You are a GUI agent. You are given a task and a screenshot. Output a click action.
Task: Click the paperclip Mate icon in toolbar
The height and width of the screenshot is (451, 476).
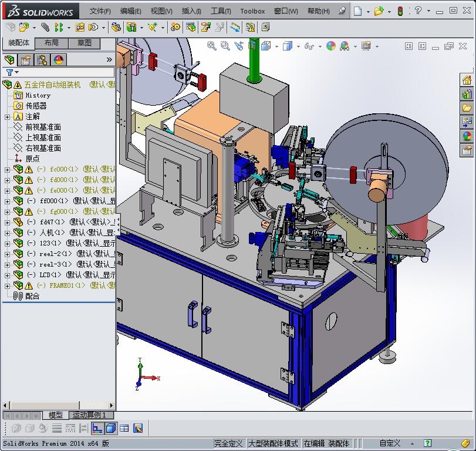(45, 28)
